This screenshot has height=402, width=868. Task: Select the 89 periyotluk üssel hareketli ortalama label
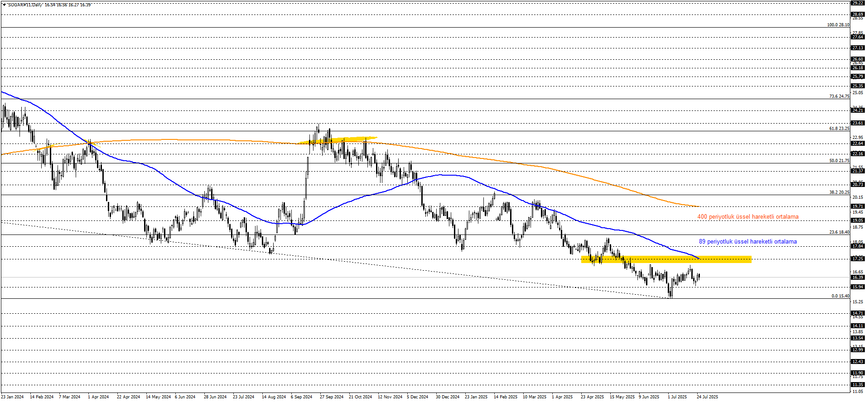click(748, 242)
